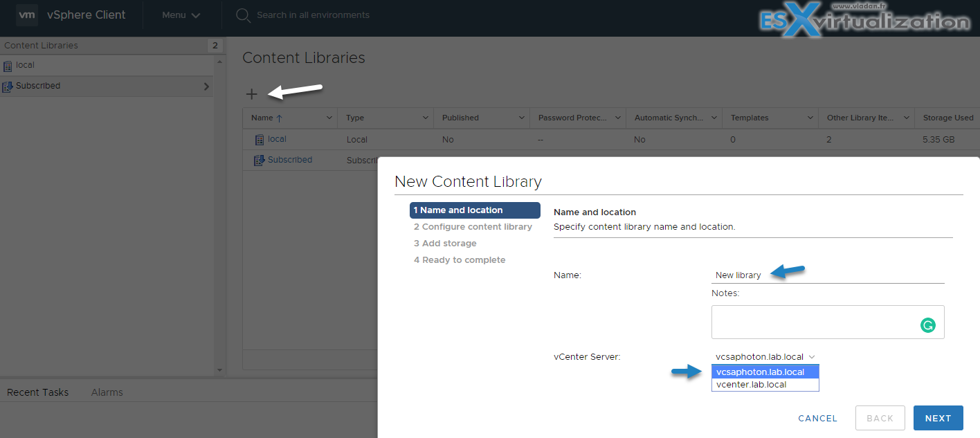Click the sidebar item count badge 2

(x=215, y=46)
